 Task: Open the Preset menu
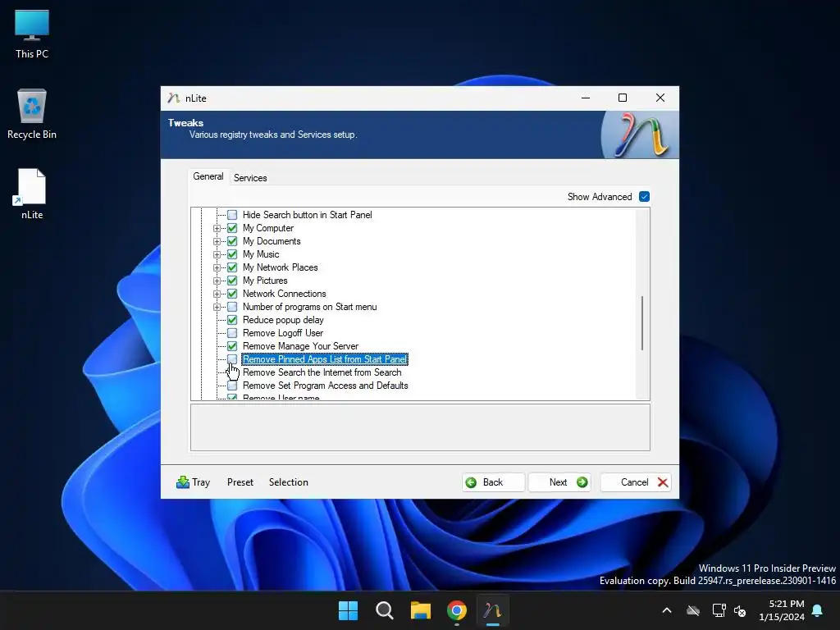(240, 482)
